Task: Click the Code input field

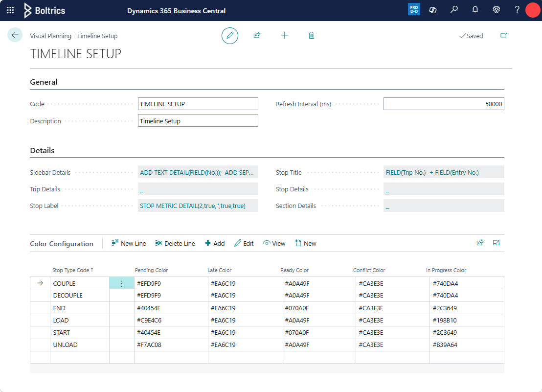Action: [x=198, y=104]
